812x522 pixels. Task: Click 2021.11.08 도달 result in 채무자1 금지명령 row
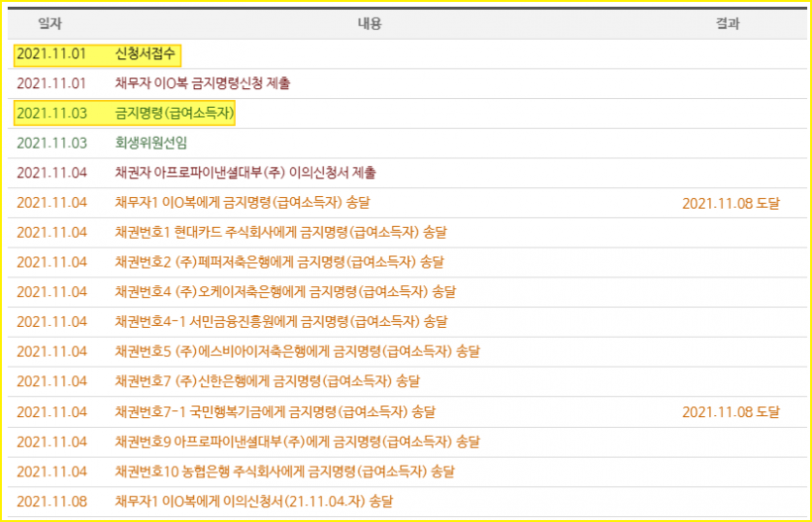(731, 203)
